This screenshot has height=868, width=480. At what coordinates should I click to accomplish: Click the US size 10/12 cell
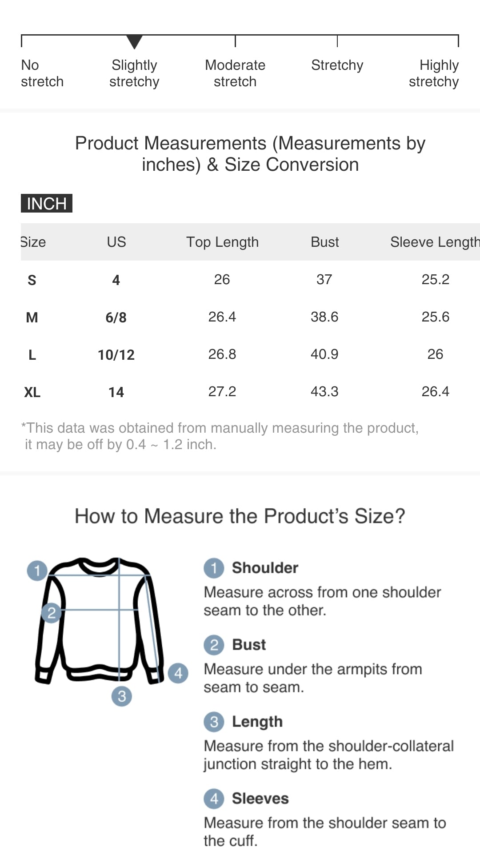coord(116,355)
